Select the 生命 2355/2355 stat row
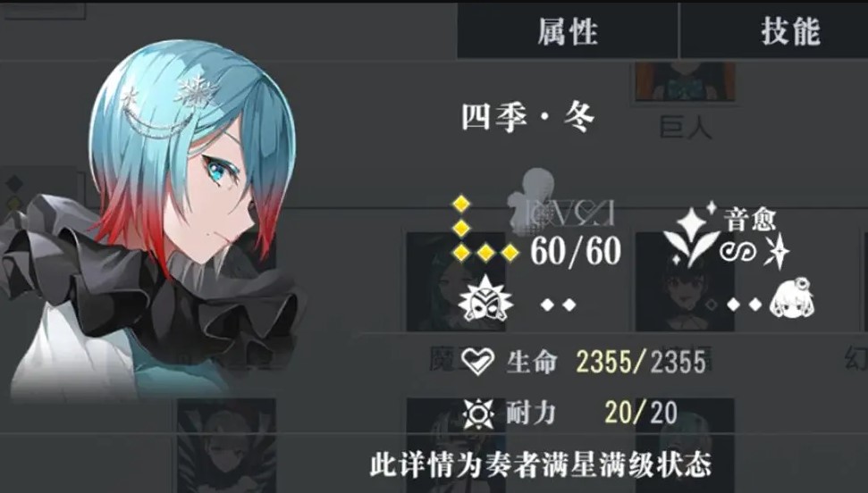This screenshot has height=493, width=868. (584, 363)
